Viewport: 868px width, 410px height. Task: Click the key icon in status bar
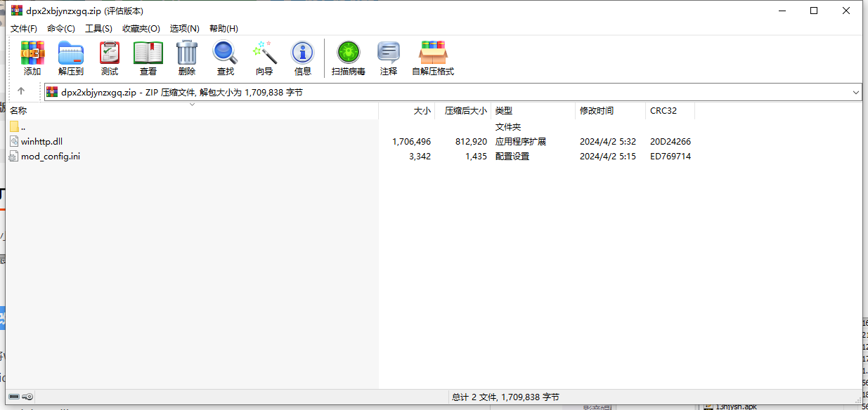coord(28,397)
